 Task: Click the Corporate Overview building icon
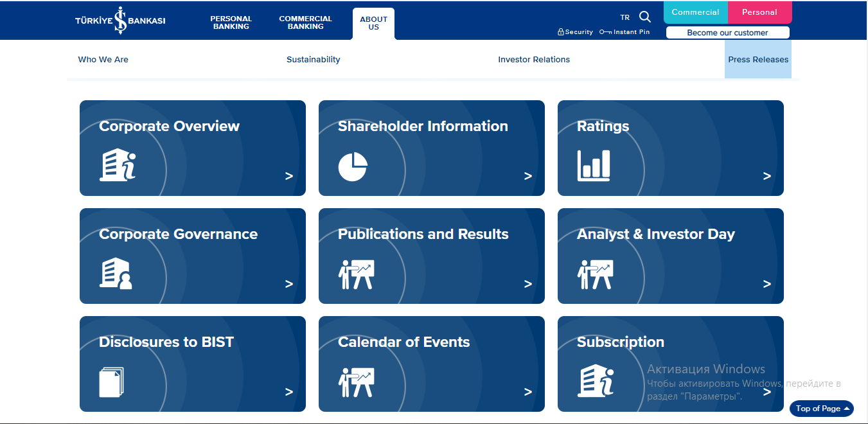point(118,165)
